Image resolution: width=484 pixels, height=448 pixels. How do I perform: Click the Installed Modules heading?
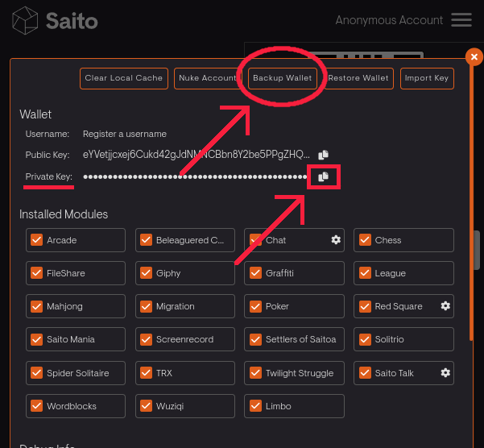[x=64, y=214]
